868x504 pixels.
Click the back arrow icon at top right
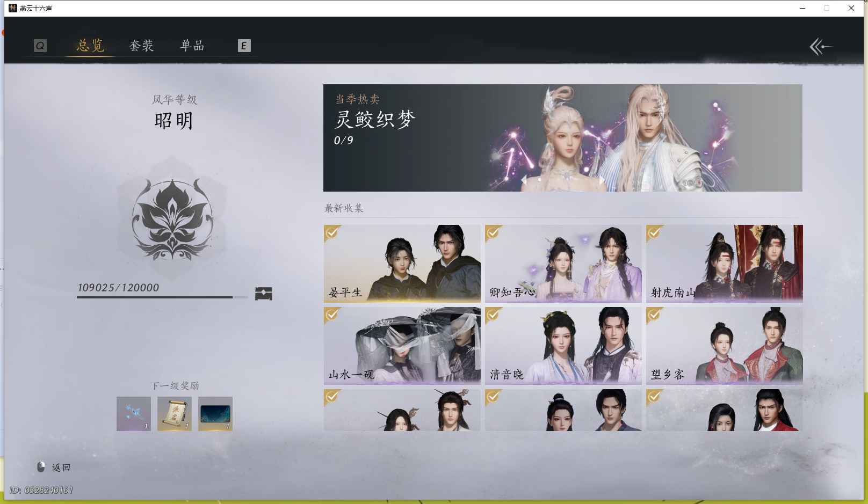821,47
